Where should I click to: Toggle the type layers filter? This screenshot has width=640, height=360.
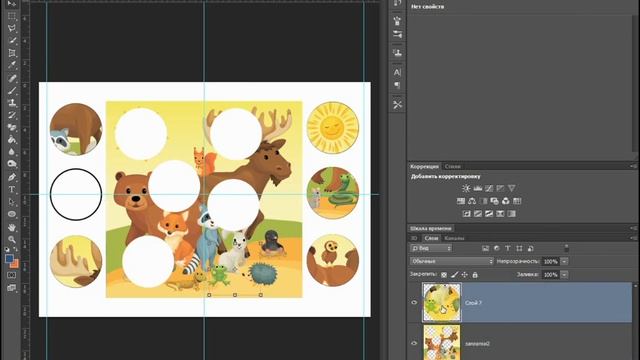pyautogui.click(x=508, y=248)
